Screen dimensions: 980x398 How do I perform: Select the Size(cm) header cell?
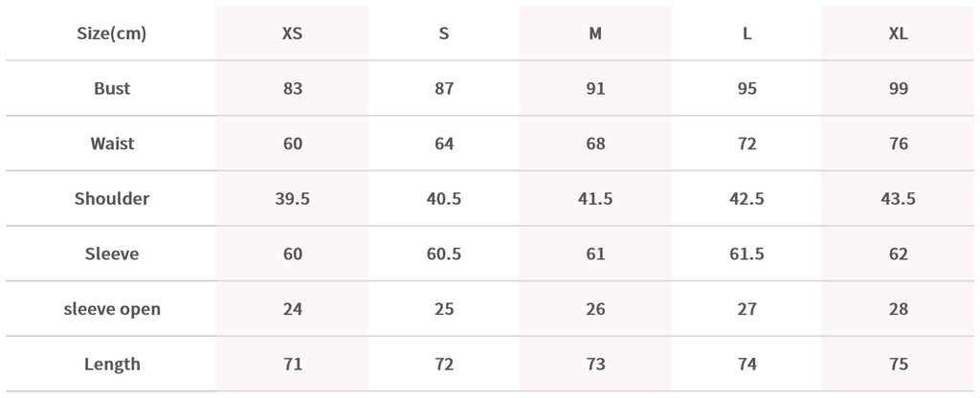tap(111, 33)
